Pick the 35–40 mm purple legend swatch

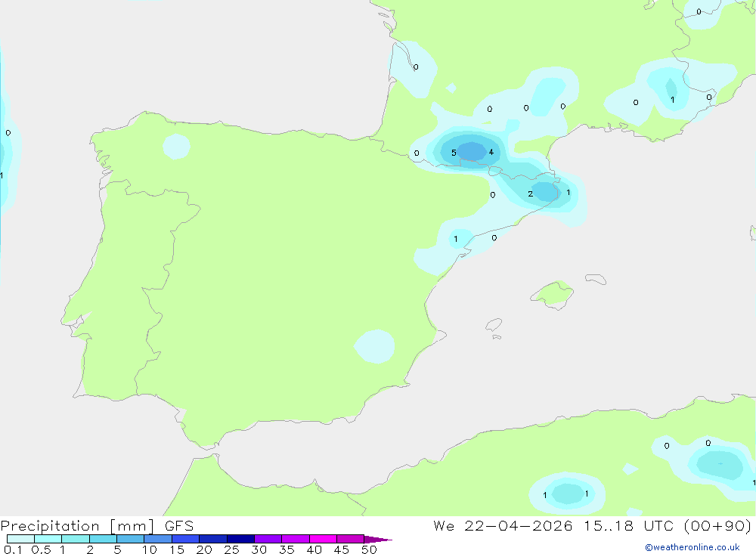tap(296, 539)
